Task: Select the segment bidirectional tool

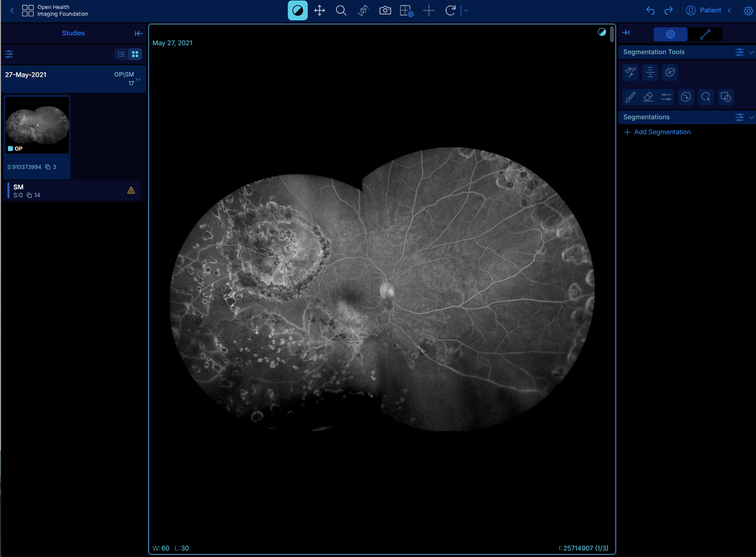Action: click(x=670, y=73)
